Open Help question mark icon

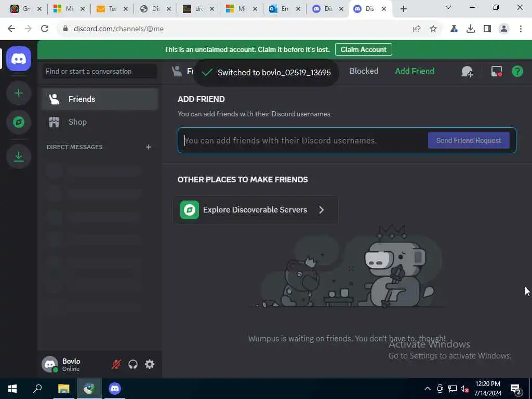[x=517, y=71]
